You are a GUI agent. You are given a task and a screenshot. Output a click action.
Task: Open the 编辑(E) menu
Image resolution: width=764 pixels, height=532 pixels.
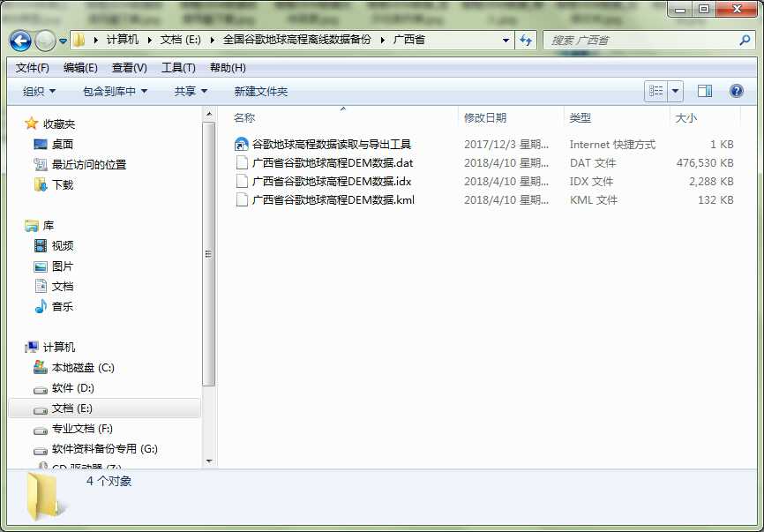[x=80, y=68]
